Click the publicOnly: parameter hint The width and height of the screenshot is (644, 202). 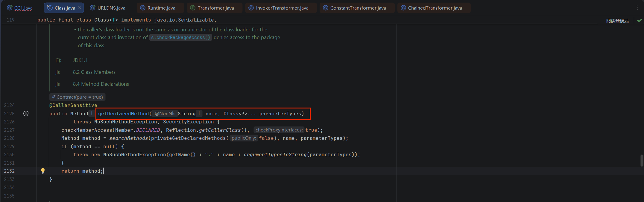click(x=244, y=138)
